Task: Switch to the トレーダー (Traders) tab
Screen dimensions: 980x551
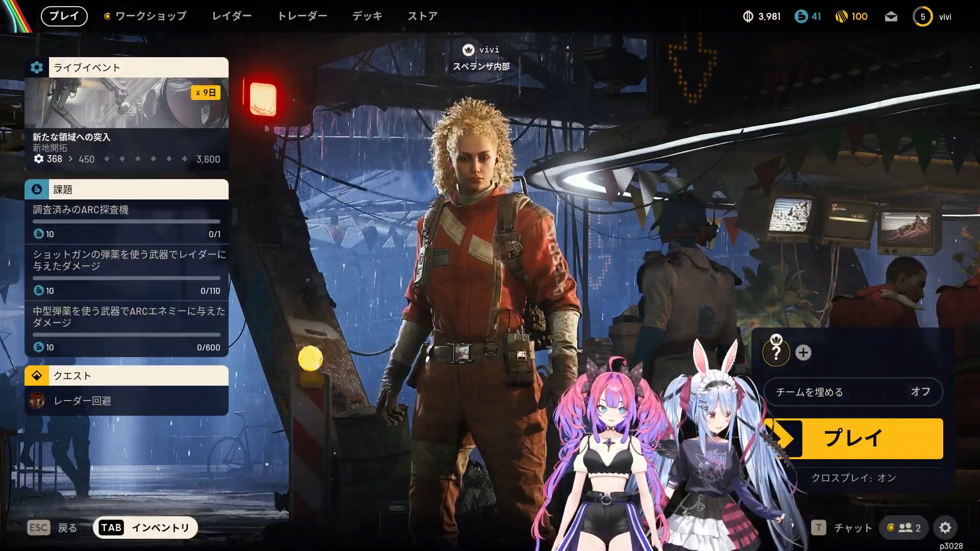Action: coord(302,16)
